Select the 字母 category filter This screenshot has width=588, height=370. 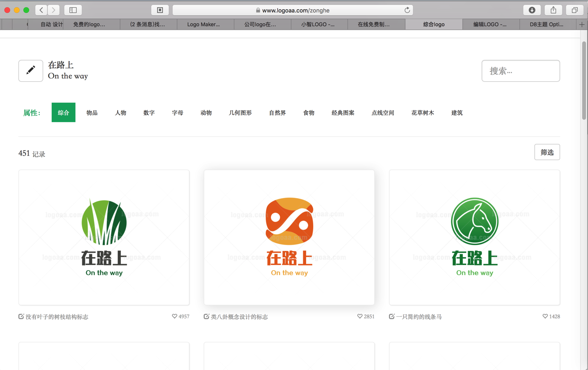(178, 113)
